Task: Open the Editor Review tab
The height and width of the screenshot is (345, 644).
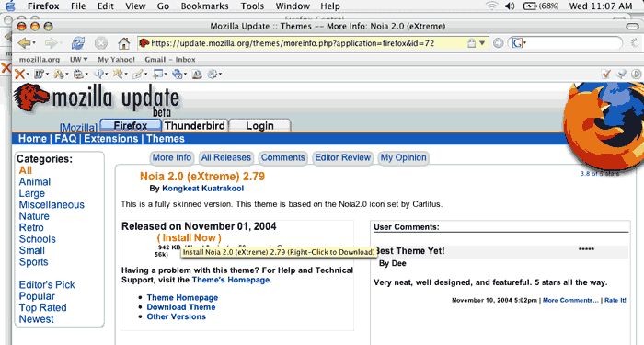Action: click(342, 157)
